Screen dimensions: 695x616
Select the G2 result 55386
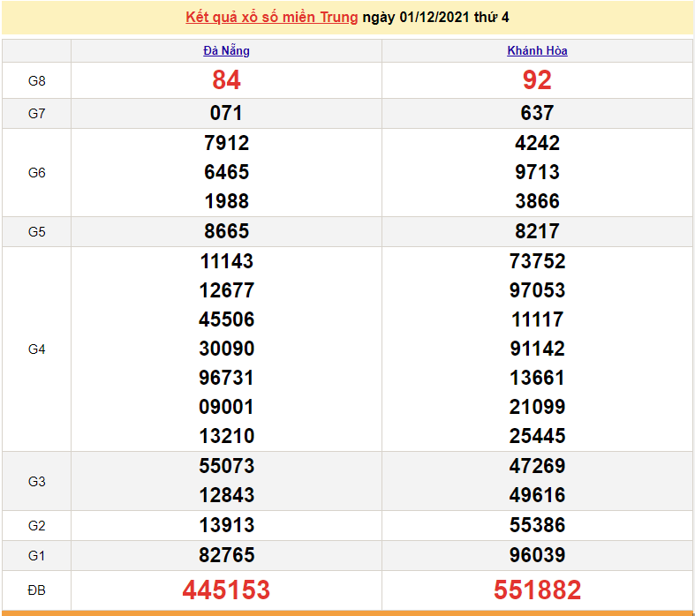(537, 525)
